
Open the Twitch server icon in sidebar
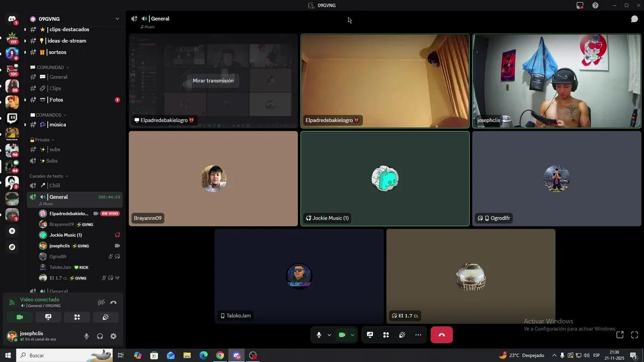coord(12,118)
